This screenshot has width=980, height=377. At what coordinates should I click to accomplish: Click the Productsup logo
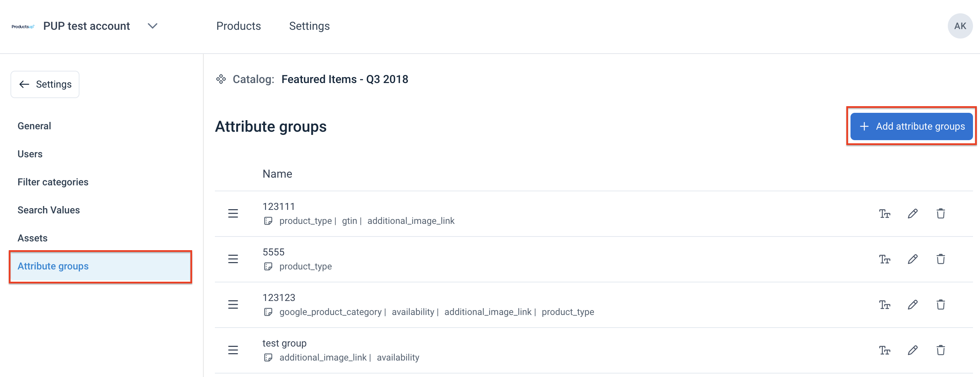click(x=23, y=26)
